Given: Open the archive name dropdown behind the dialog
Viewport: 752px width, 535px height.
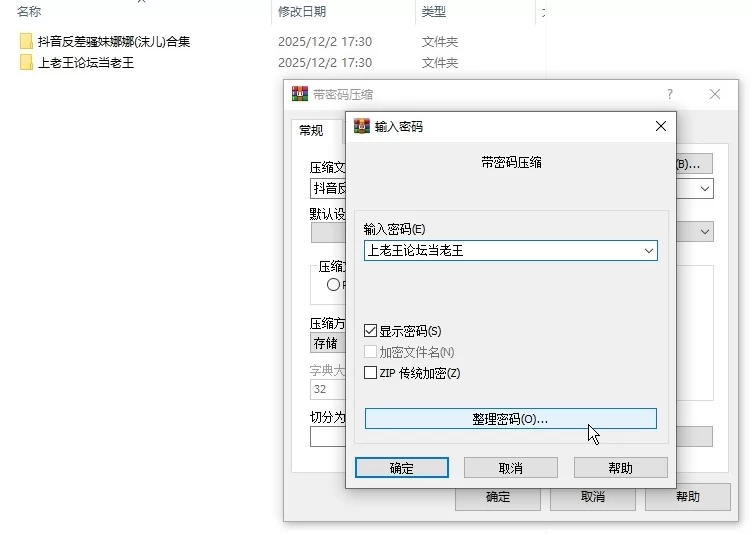Looking at the screenshot, I should [x=705, y=188].
